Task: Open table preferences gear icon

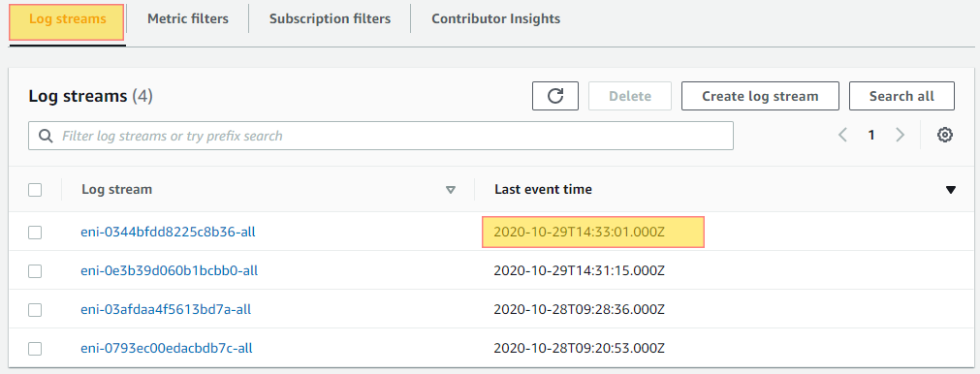Action: point(944,135)
